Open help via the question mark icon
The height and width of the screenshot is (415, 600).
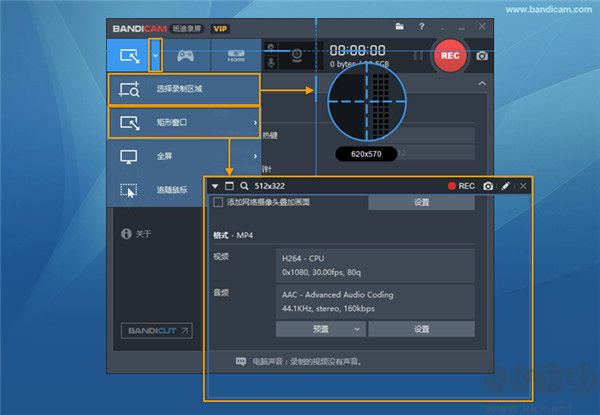coord(421,26)
